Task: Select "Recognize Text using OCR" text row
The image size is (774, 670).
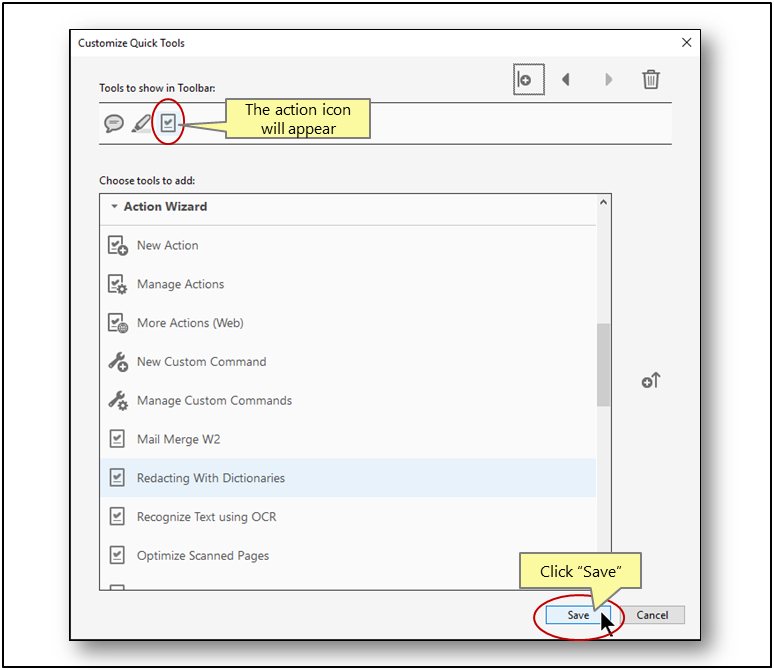Action: (x=348, y=516)
